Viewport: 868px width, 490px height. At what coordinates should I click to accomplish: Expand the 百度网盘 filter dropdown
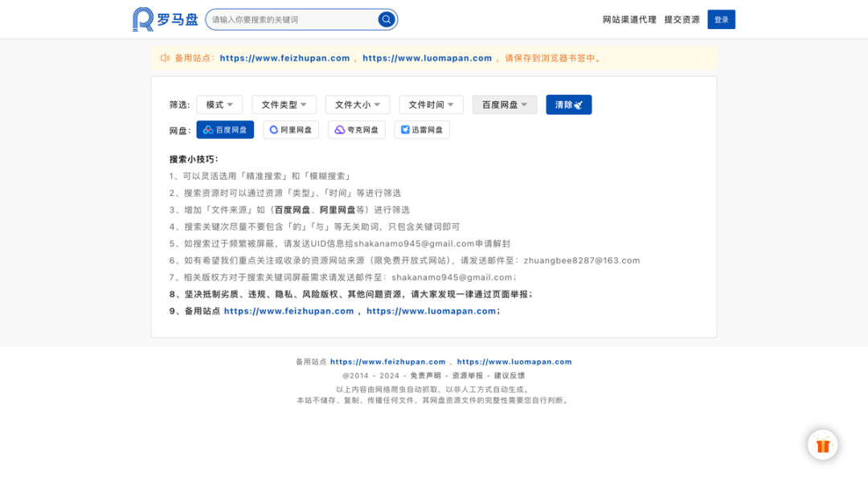[504, 104]
